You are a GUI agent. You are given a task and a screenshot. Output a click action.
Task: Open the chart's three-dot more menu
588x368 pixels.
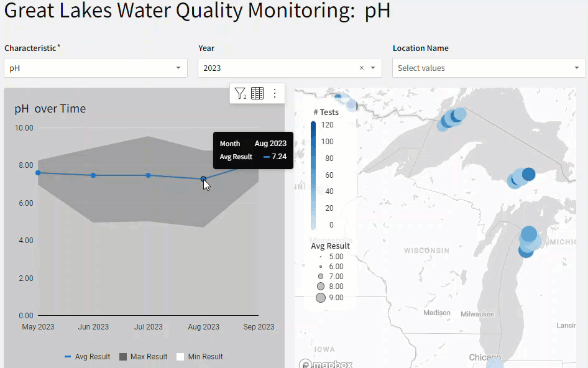(x=275, y=93)
